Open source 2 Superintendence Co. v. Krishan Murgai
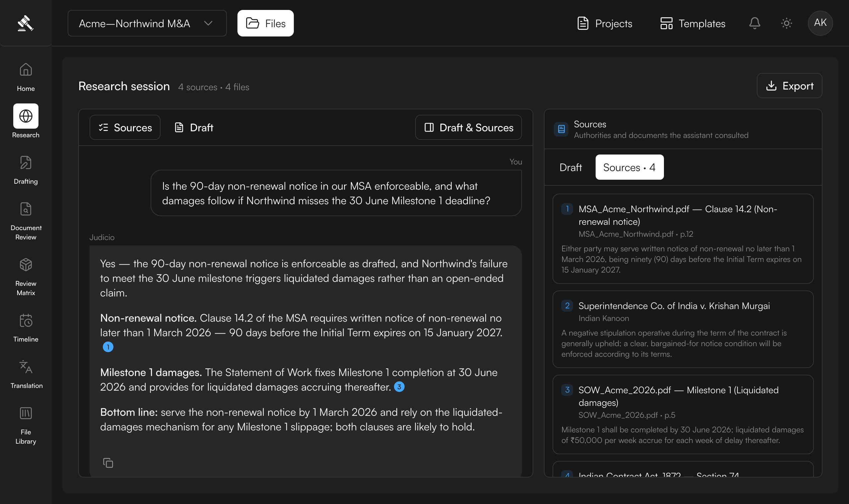The height and width of the screenshot is (504, 849). tap(683, 329)
